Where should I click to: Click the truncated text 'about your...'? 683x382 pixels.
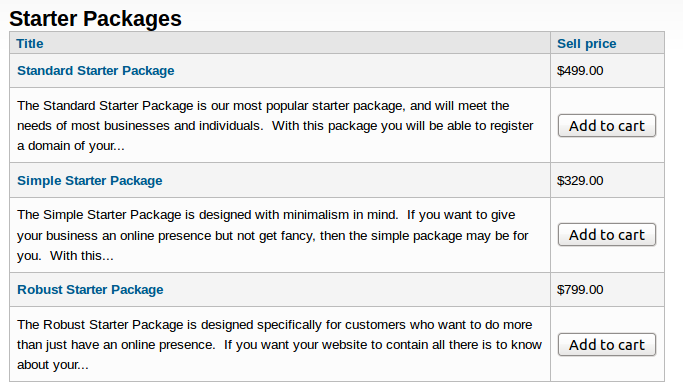(x=53, y=365)
